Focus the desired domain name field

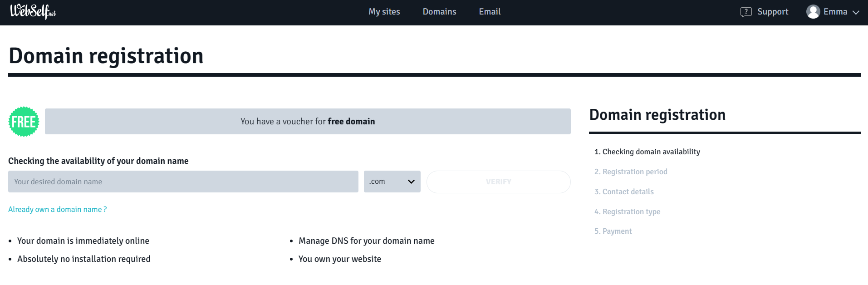183,182
